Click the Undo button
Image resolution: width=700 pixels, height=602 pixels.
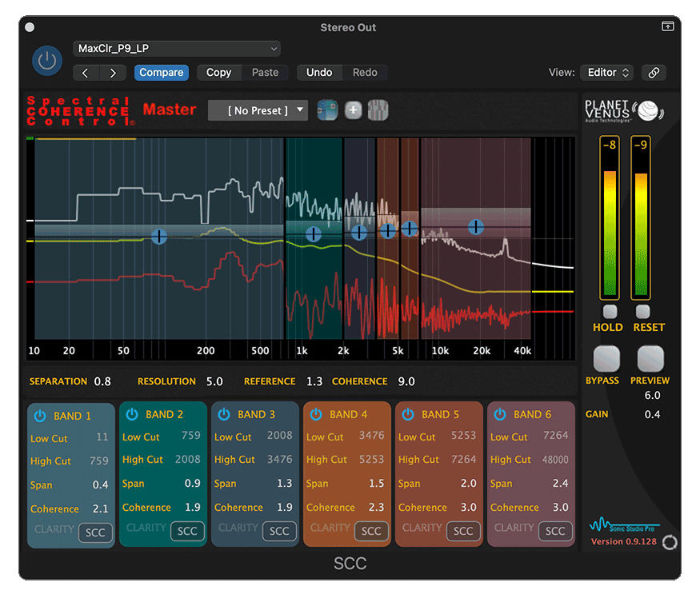point(319,73)
